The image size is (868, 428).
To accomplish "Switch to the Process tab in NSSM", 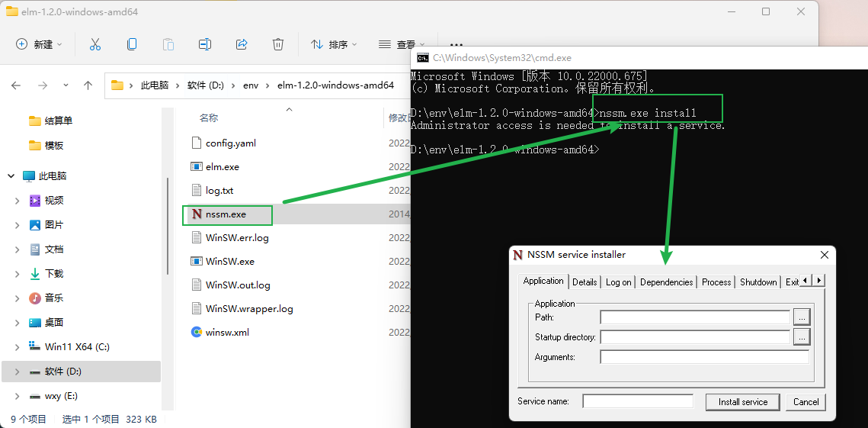I will tap(716, 282).
